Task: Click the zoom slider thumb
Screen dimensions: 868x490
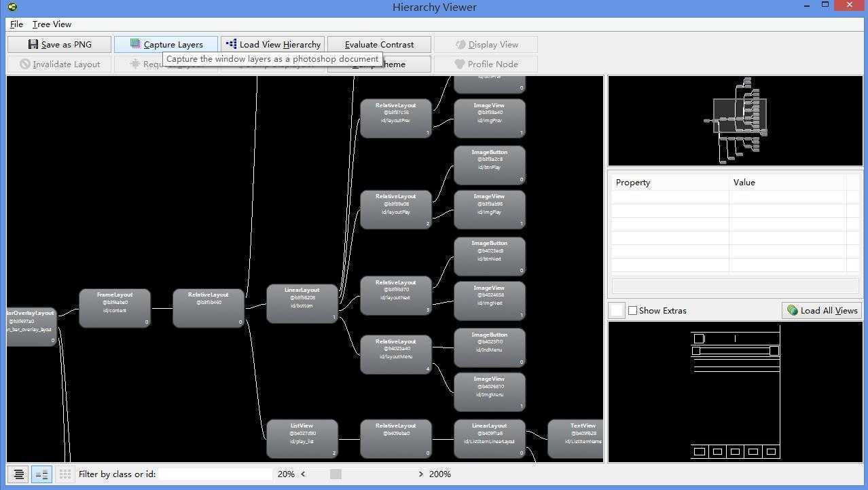Action: (336, 474)
